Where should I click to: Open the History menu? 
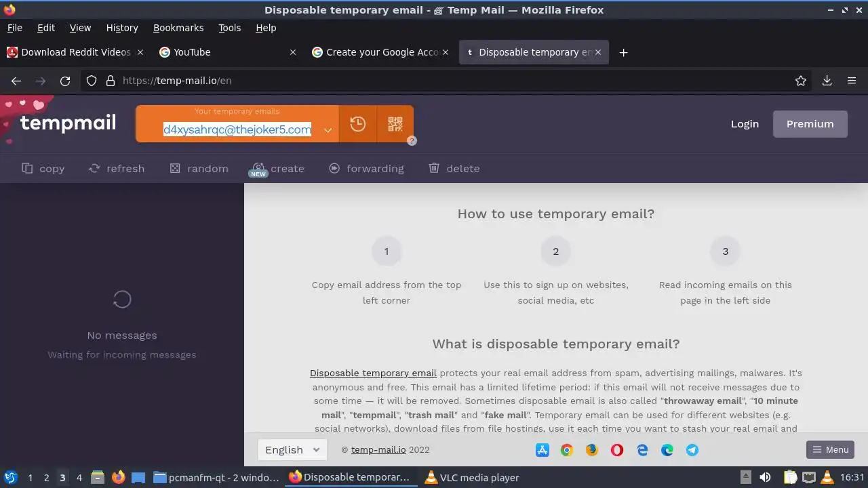[122, 28]
